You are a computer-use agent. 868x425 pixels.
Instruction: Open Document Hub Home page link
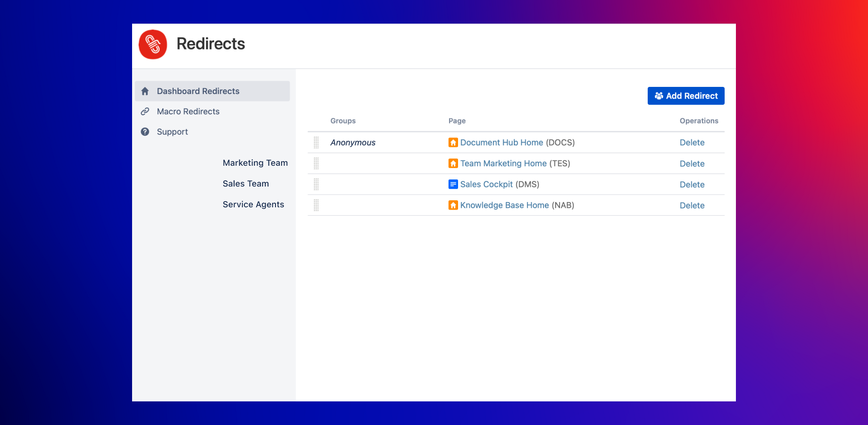[x=501, y=143]
